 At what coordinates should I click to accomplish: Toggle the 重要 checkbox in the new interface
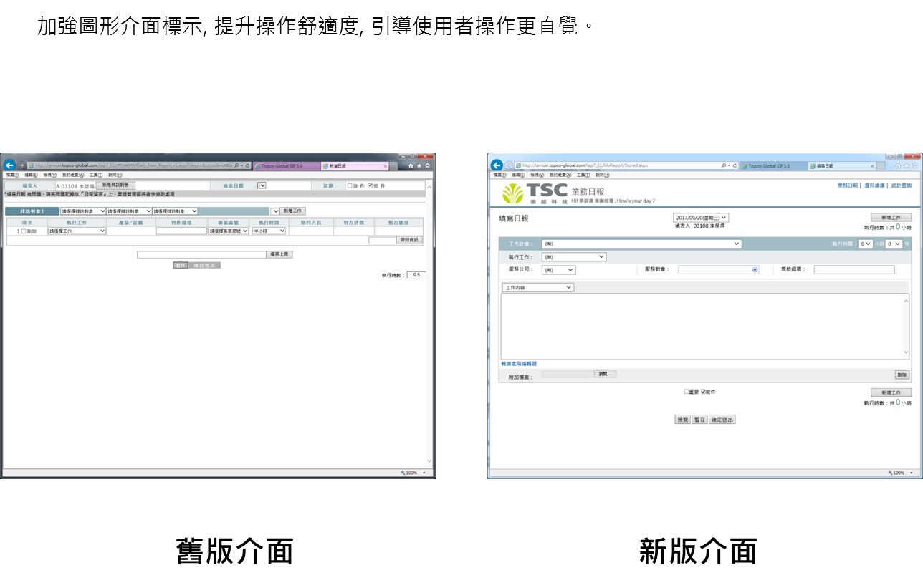click(x=686, y=392)
